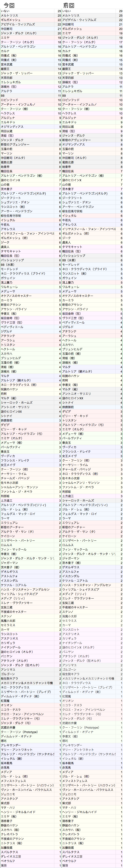This screenshot has height=868, width=123.
Task: Click シャーロック・ホームズ in the 今回 column
Action: point(17,403)
